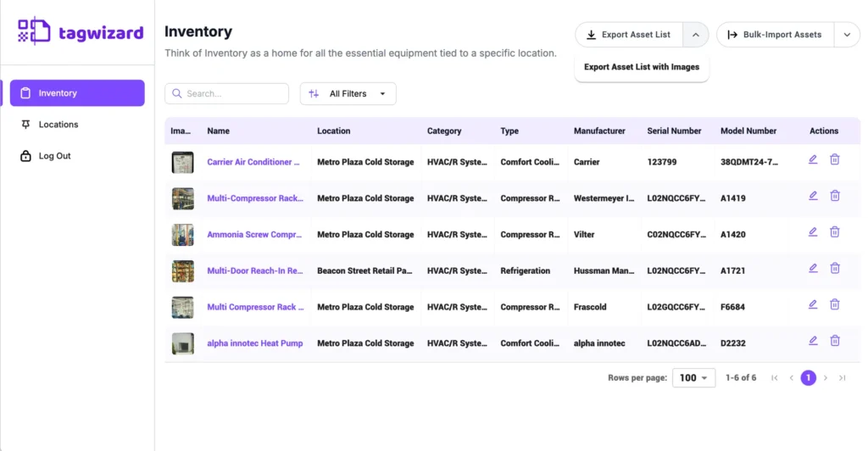Open the alpha innotec Heat Pump link

(254, 343)
